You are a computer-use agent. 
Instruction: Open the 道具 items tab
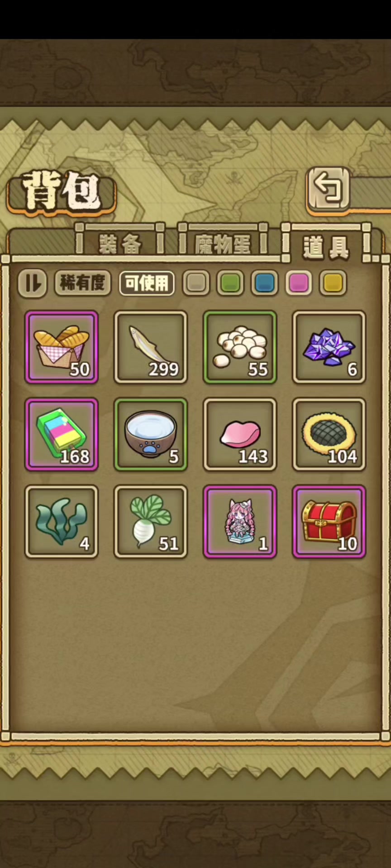point(326,246)
